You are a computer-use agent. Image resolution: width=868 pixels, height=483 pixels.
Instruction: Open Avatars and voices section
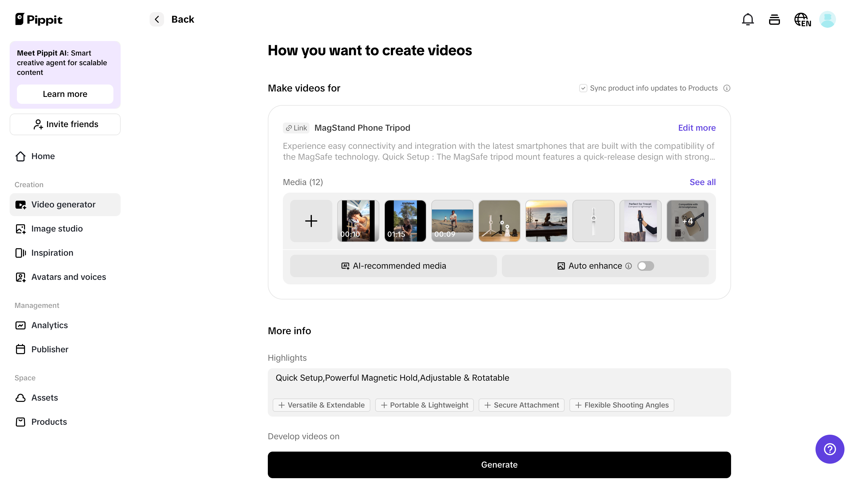pyautogui.click(x=68, y=277)
